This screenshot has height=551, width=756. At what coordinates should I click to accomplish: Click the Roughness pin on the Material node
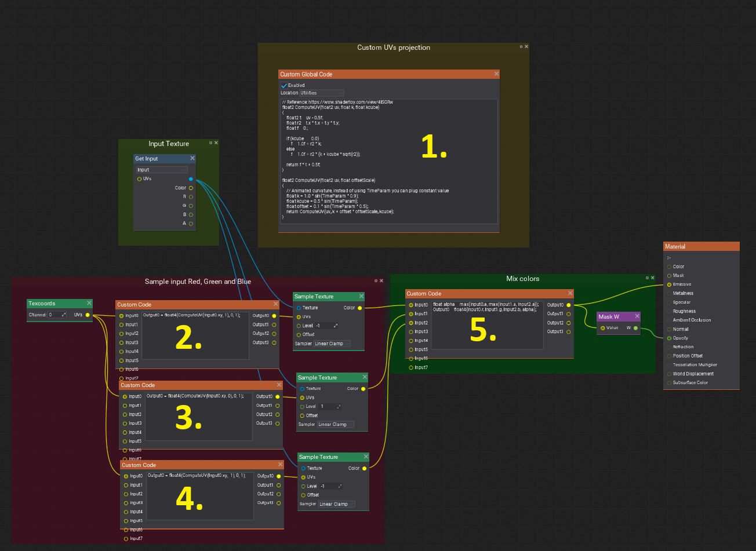[669, 311]
